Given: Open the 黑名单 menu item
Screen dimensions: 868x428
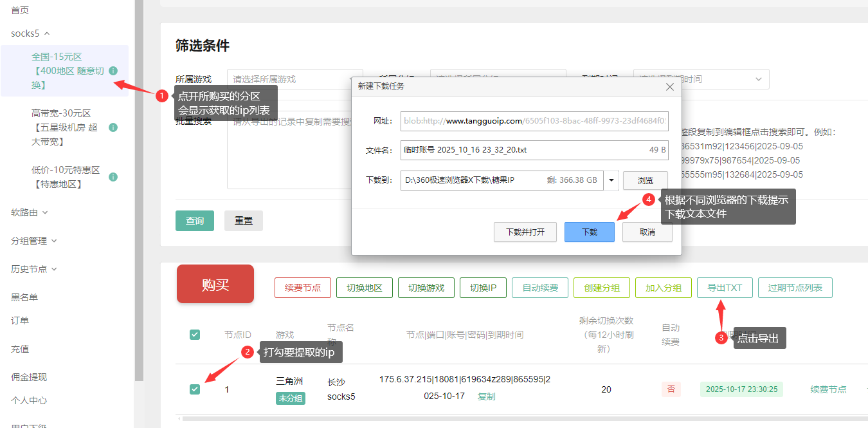Looking at the screenshot, I should click(x=24, y=297).
